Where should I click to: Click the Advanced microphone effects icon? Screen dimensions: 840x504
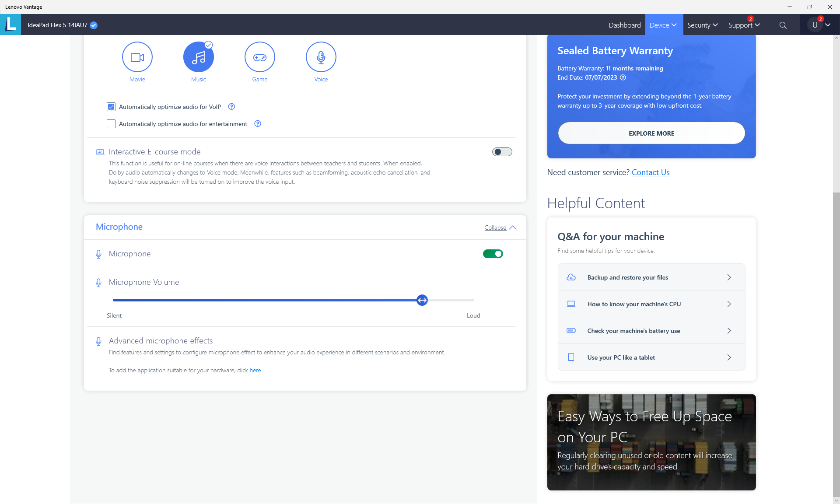coord(98,341)
